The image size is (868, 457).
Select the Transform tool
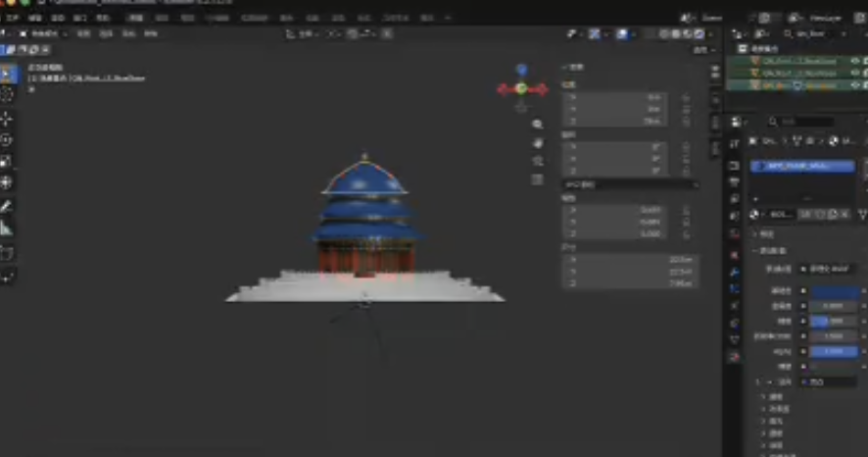tap(7, 182)
